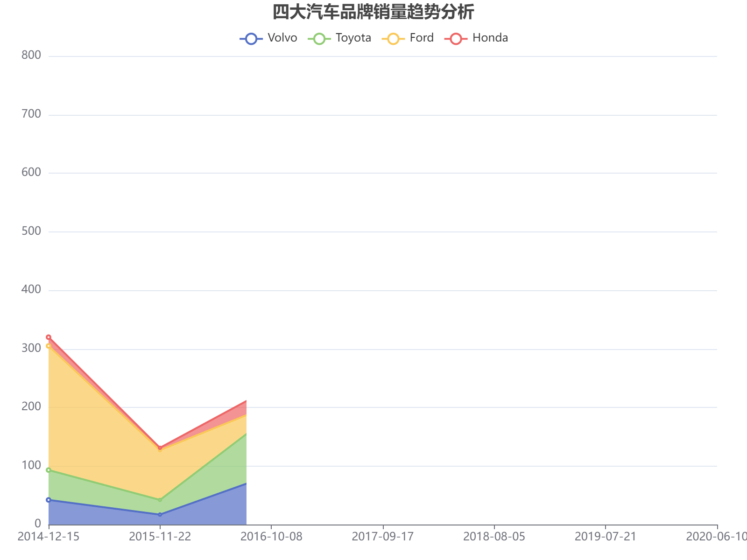Click the Volvo legend circle icon
Screen dimensions: 747x560
(252, 38)
